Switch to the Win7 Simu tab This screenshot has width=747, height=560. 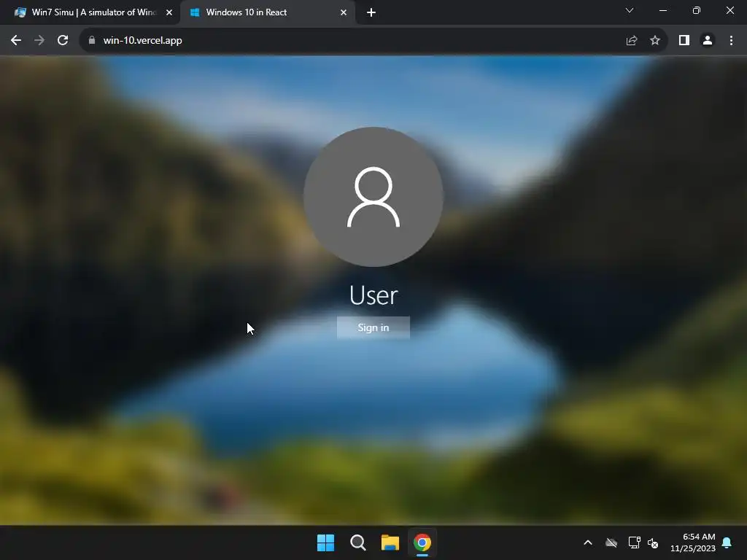click(x=90, y=12)
